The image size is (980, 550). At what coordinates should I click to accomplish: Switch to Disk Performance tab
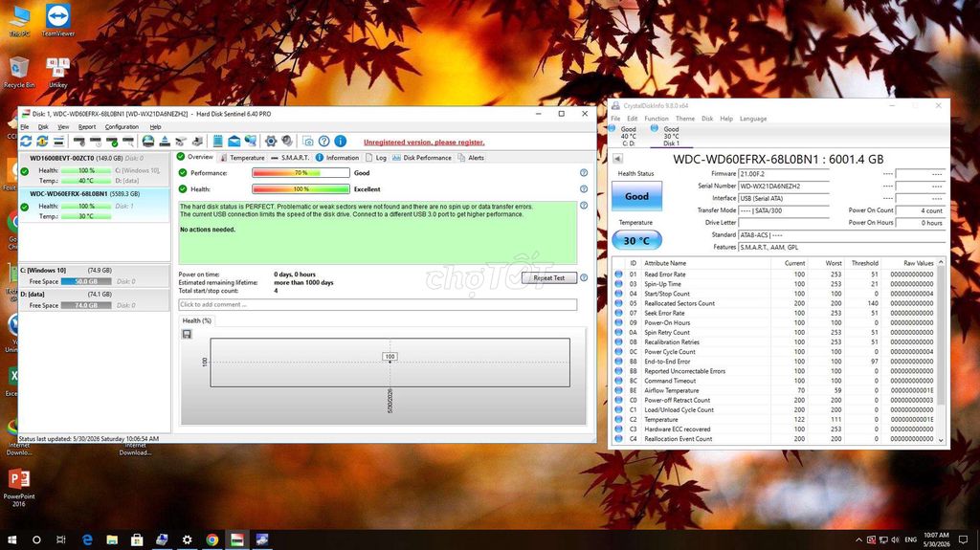pyautogui.click(x=422, y=158)
